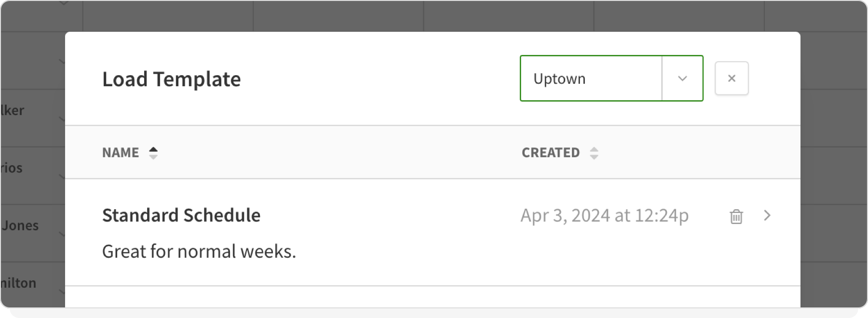Click the partially hidden Jones row behind dialog

20,225
